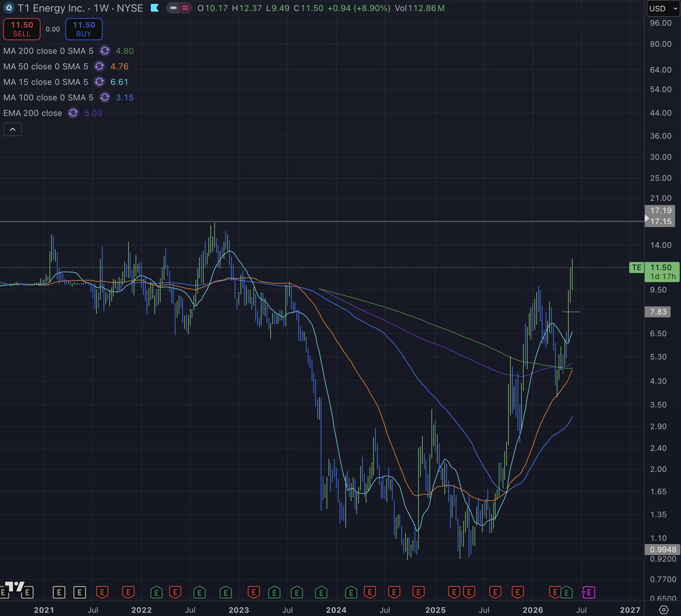Screen dimensions: 681x616
Task: Click the 14.00 label on the price scale
Action: tap(662, 245)
